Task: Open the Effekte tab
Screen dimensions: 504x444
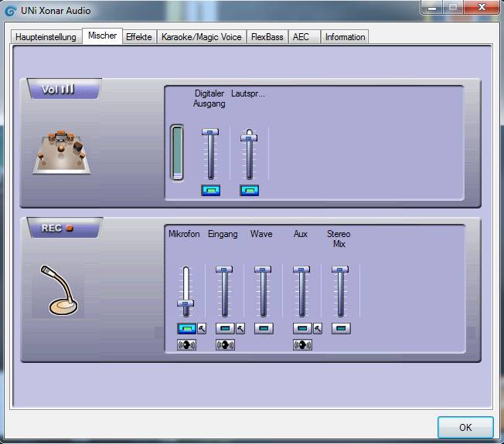Action: [x=139, y=37]
